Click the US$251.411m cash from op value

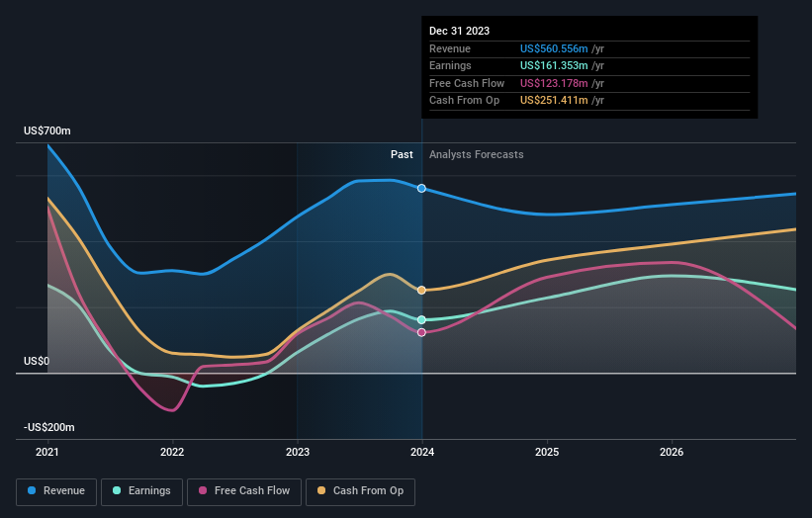[554, 101]
